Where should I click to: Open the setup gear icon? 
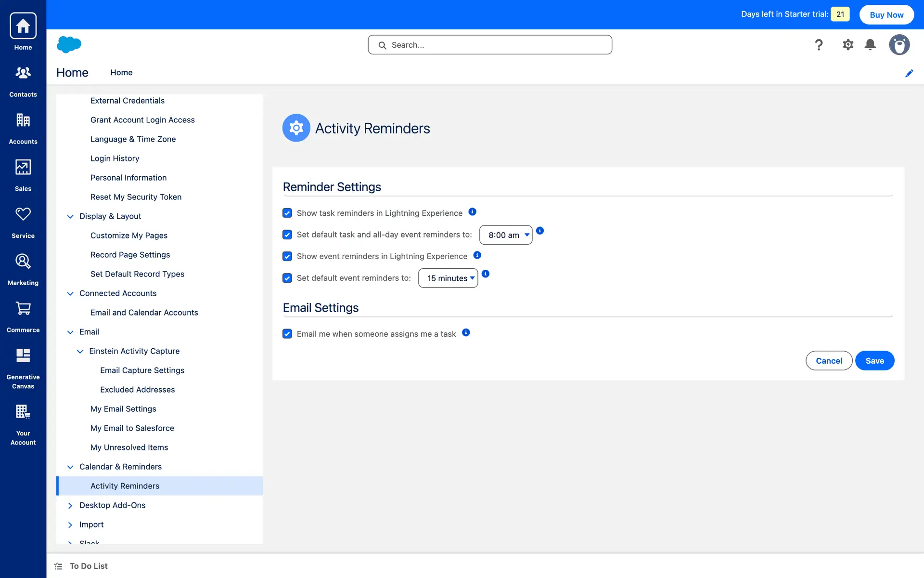[x=848, y=45]
